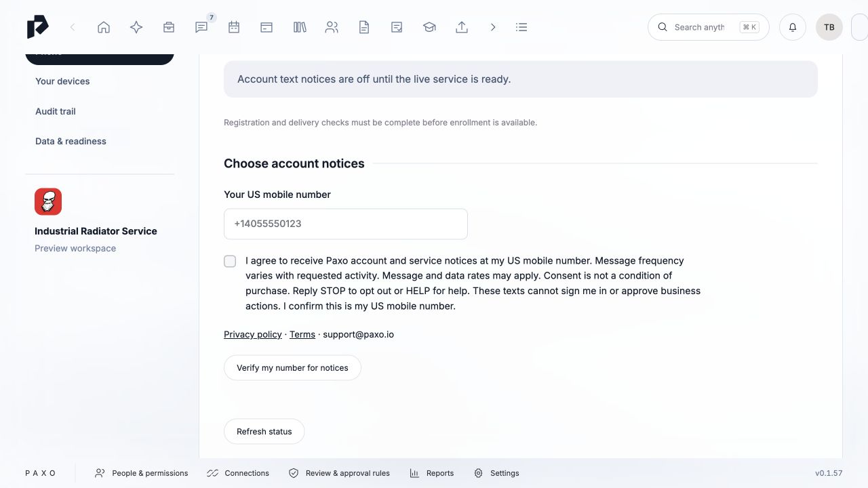Click the upload arrow icon

click(462, 27)
